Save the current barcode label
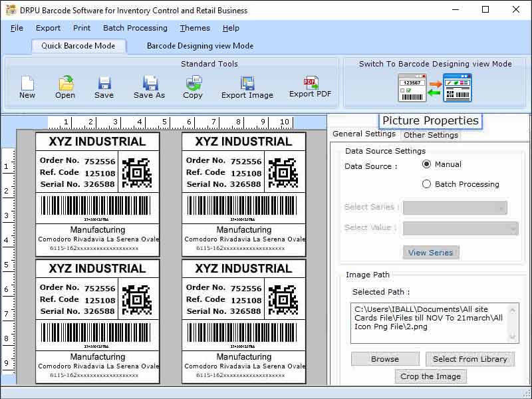 104,85
